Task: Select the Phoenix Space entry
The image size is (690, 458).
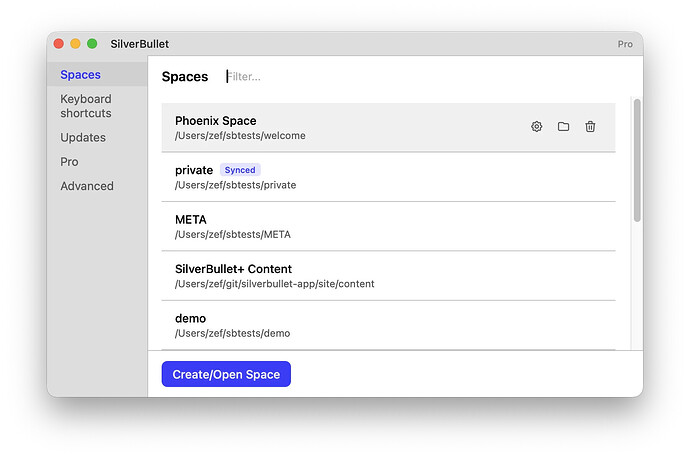Action: 388,128
